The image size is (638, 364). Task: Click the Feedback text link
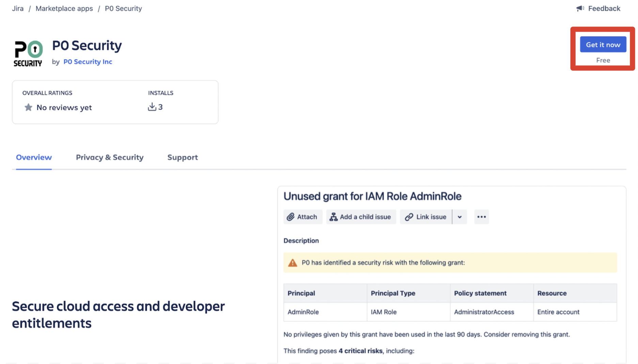point(604,9)
